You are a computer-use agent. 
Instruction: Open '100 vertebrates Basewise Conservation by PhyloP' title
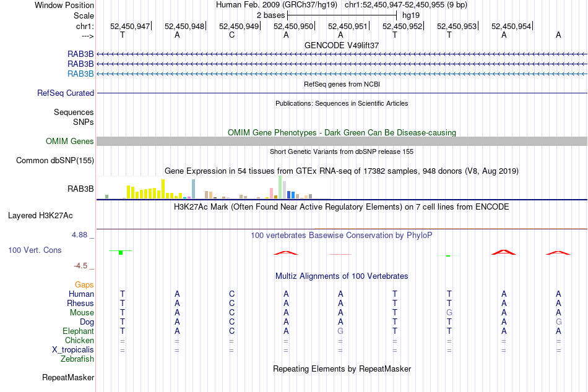(342, 236)
